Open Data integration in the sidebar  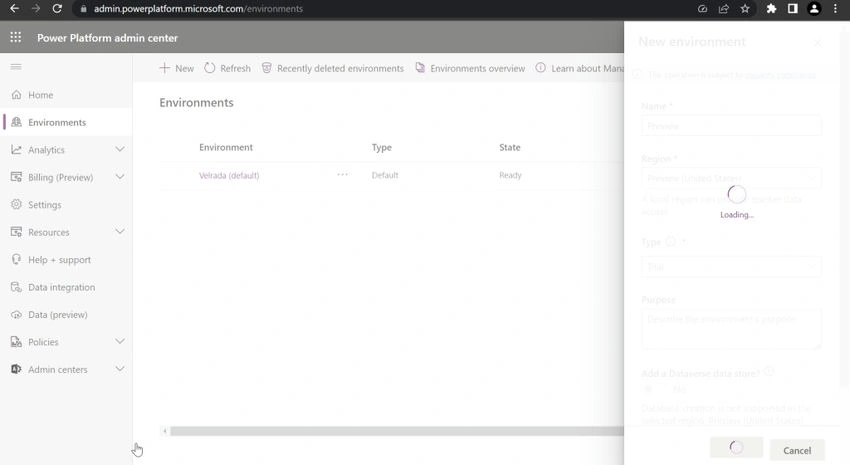pyautogui.click(x=66, y=287)
